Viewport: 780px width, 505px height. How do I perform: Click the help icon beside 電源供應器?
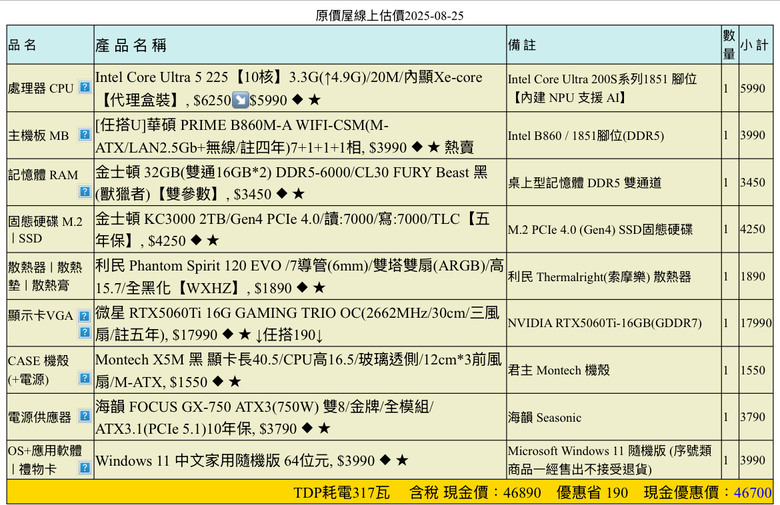point(85,416)
